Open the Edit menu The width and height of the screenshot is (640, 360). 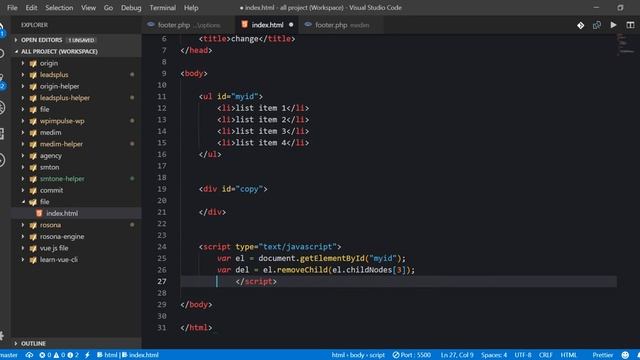point(31,8)
